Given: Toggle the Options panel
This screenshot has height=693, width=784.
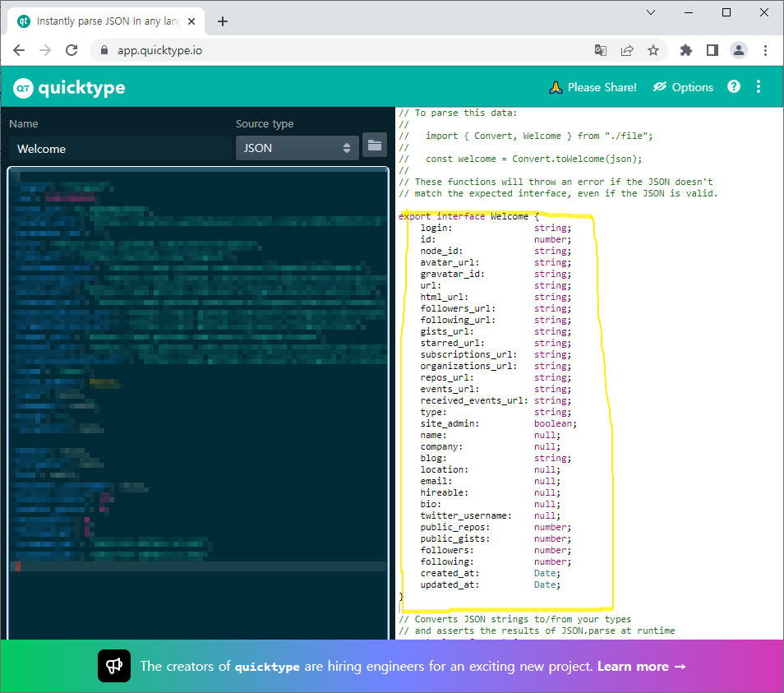Looking at the screenshot, I should [683, 87].
